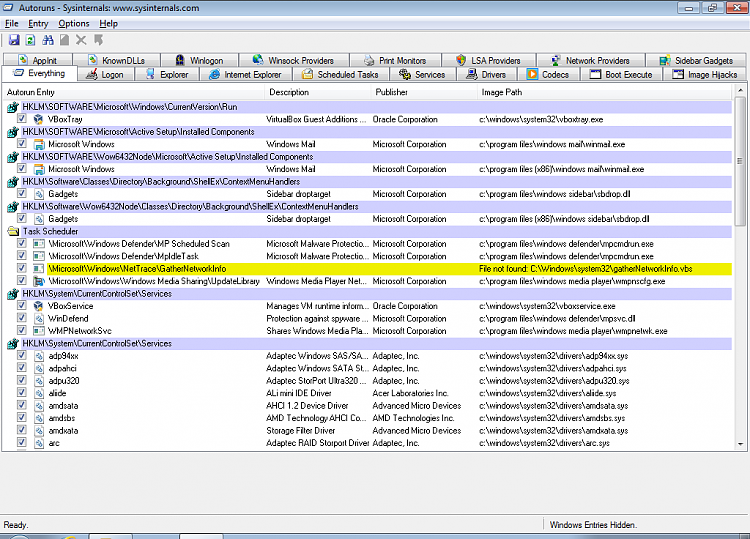The height and width of the screenshot is (539, 750).
Task: Click the list scrollbar down arrow
Action: 740,444
